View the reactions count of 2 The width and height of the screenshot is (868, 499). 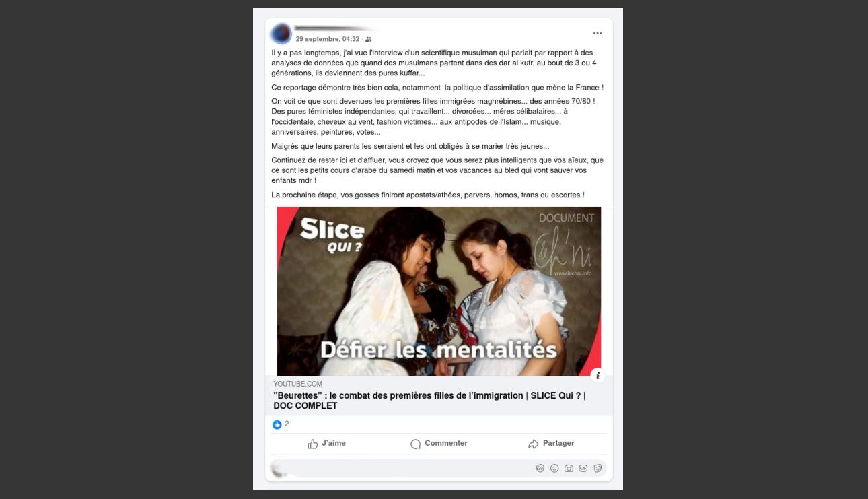coord(287,424)
